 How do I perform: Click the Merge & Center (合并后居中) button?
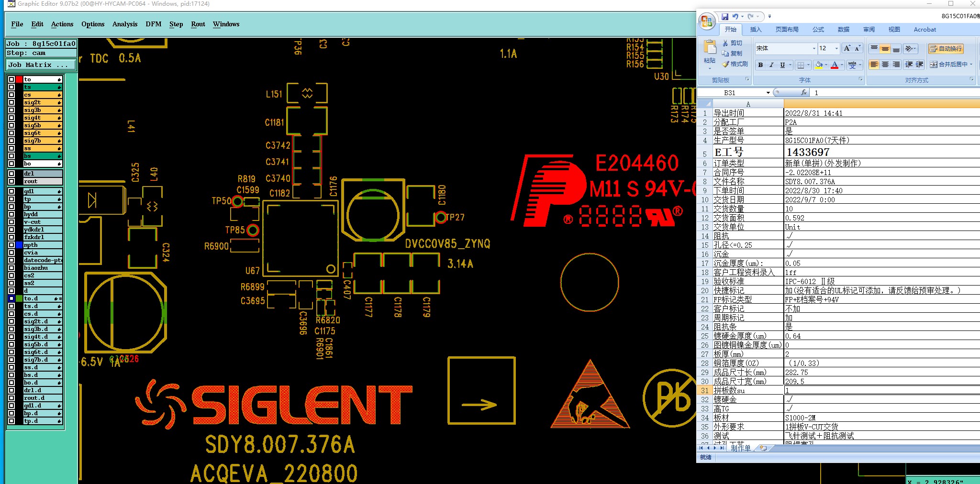point(948,65)
